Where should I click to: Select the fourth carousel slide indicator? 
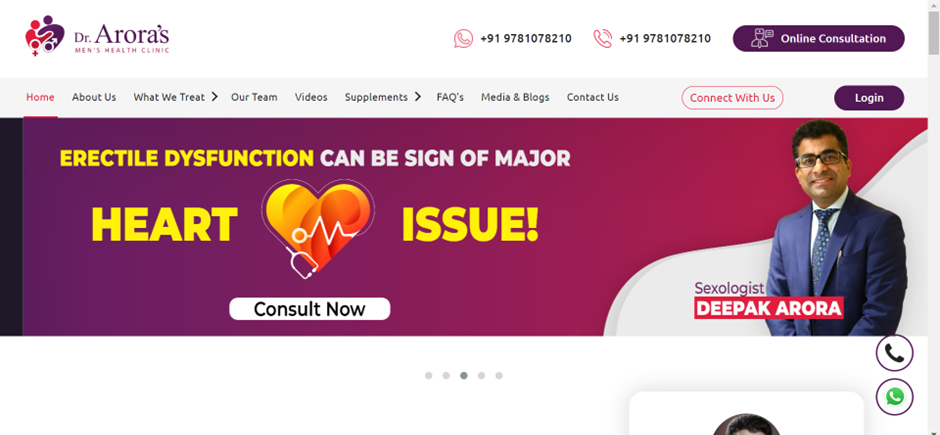481,376
